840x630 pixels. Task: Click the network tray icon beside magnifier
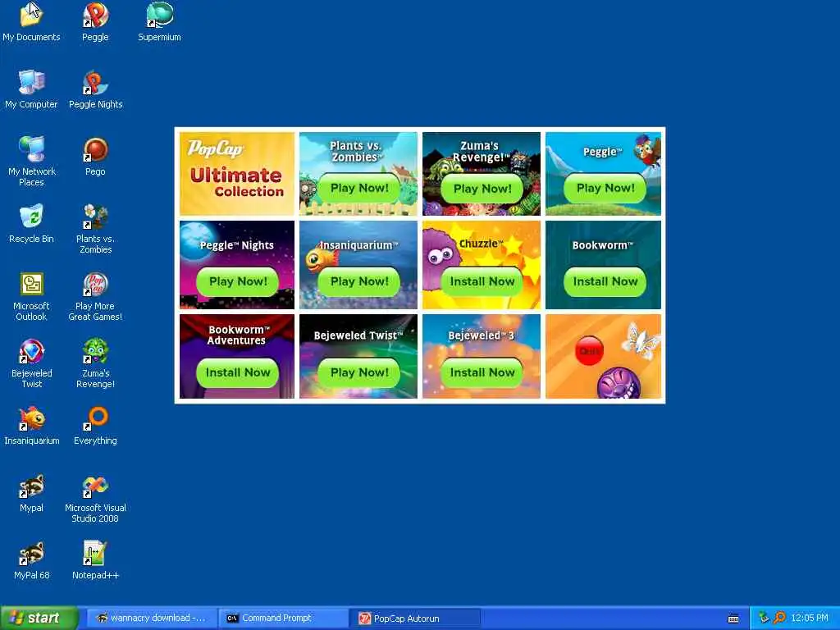coord(765,618)
